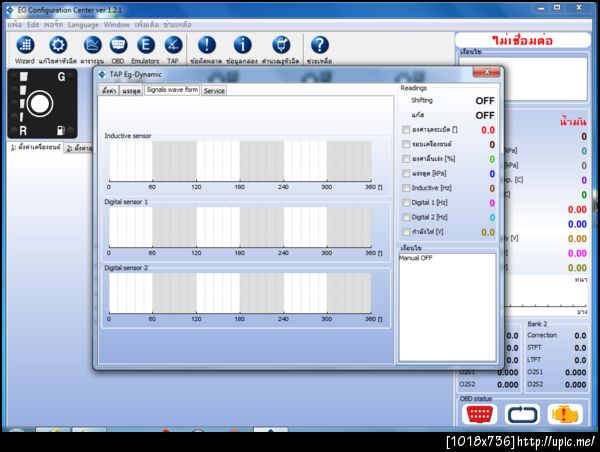The width and height of the screenshot is (600, 452).
Task: Select main window tab number 1
Action: [36, 147]
